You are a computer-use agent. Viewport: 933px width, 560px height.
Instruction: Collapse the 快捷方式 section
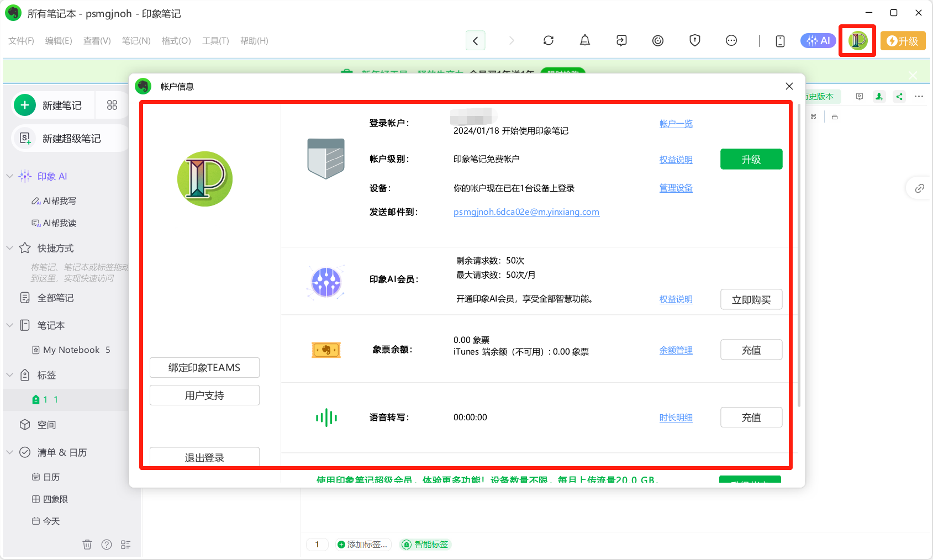point(9,248)
